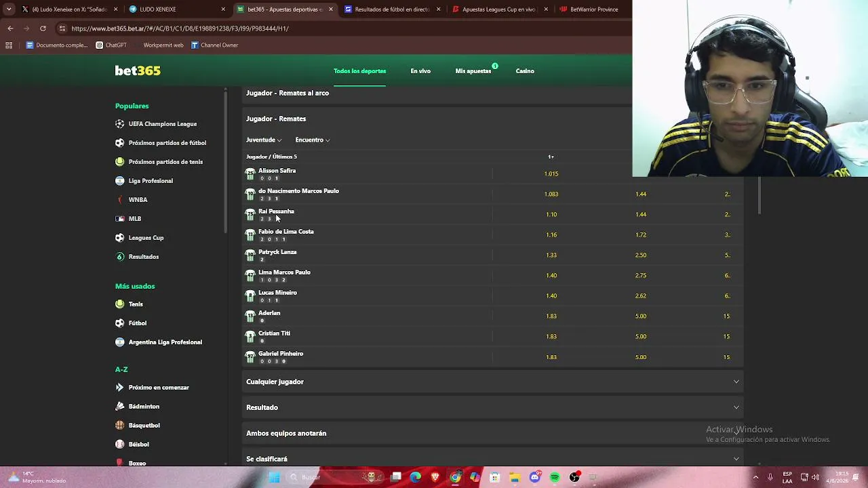The height and width of the screenshot is (488, 868).
Task: Open the Casino section
Action: tap(525, 71)
